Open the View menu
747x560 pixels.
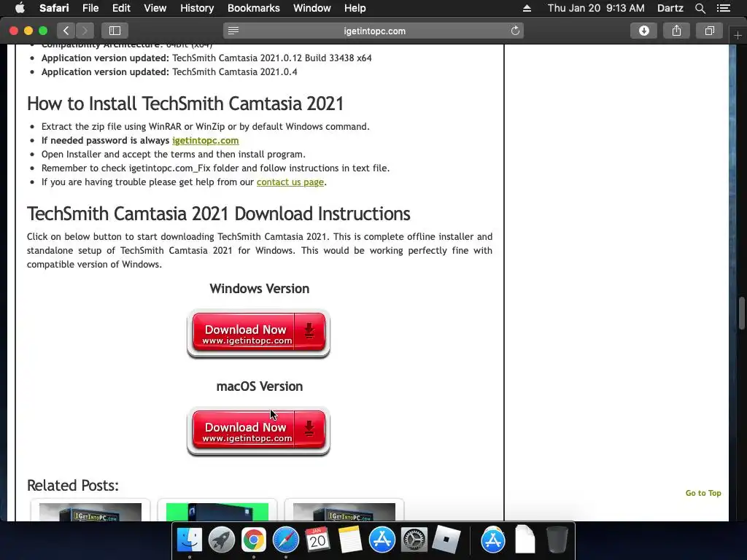tap(155, 8)
